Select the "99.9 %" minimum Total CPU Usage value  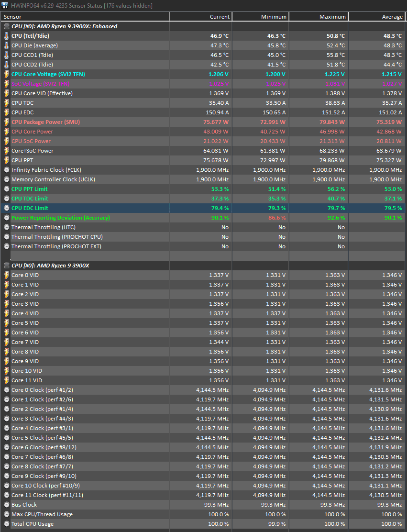point(277,524)
